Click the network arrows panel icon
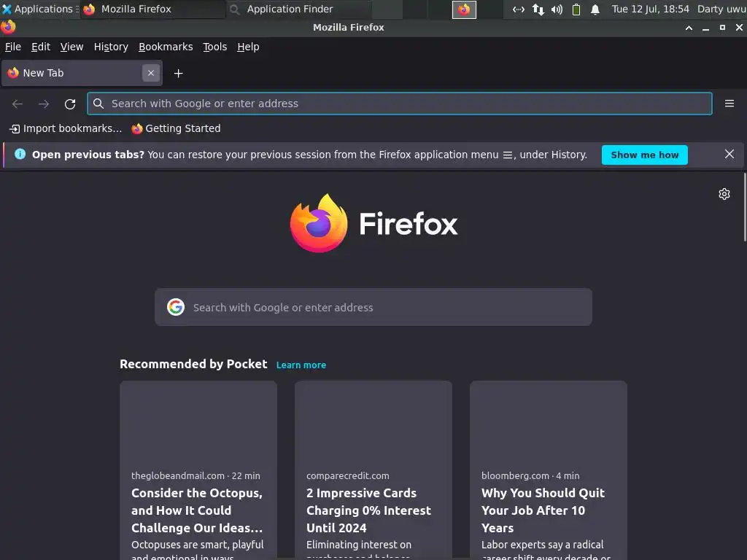 [x=538, y=9]
